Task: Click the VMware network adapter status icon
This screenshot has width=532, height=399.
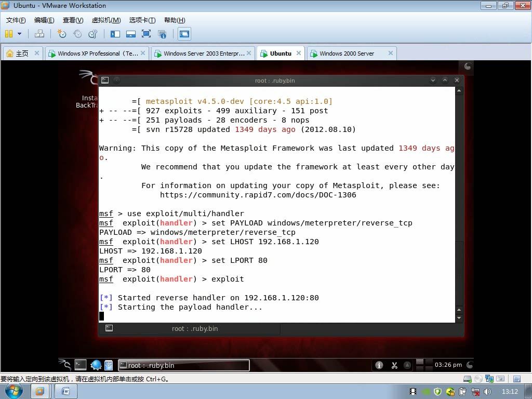Action: point(489,379)
